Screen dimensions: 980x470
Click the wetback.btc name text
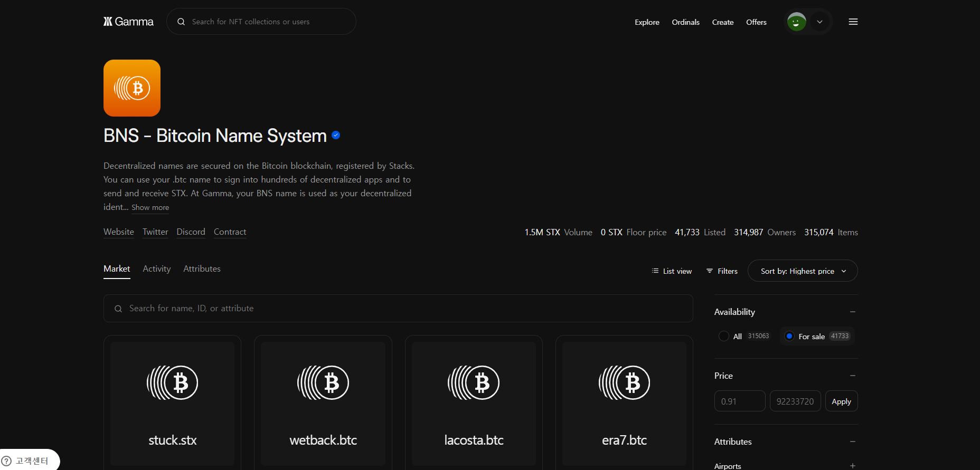tap(323, 440)
